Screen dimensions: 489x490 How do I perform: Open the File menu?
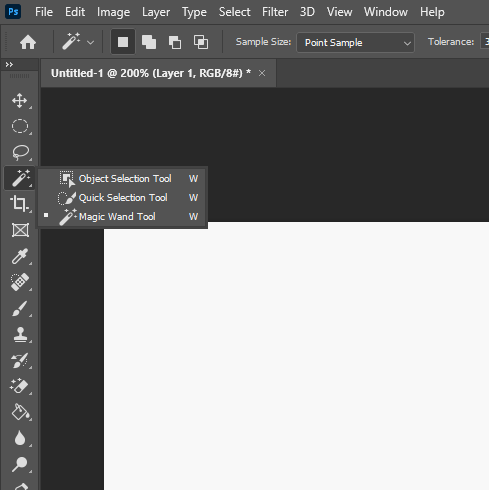tap(44, 12)
